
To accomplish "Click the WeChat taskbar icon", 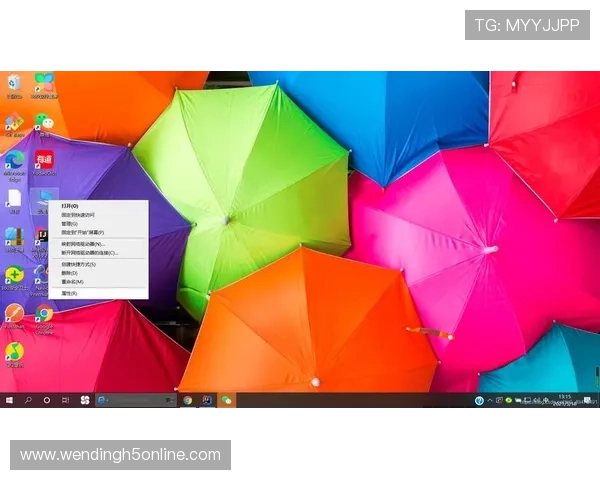I will coord(227,400).
